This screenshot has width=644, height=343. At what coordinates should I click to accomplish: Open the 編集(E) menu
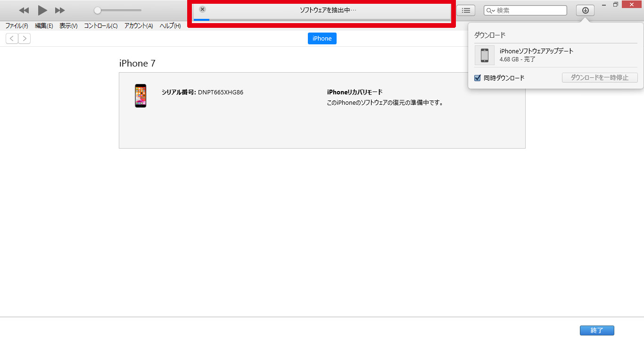(44, 26)
